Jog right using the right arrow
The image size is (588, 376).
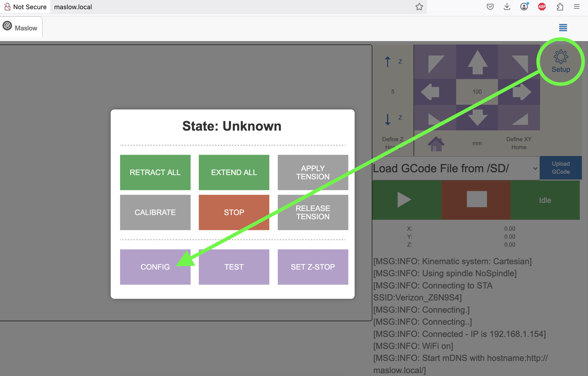521,92
